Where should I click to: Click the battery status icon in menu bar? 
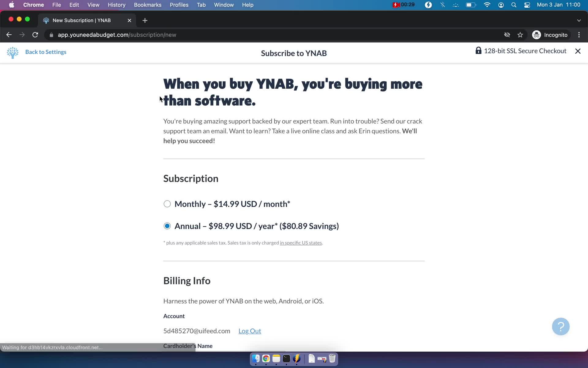471,5
